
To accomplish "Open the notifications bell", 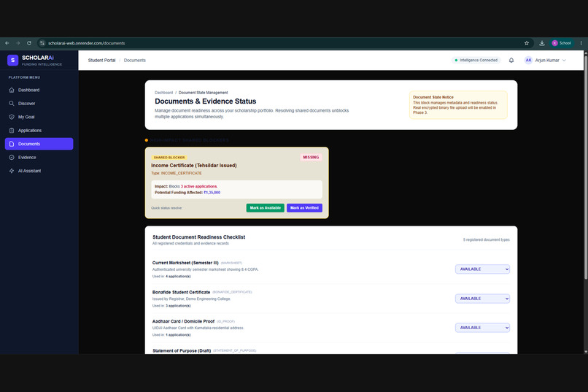I will pyautogui.click(x=511, y=61).
